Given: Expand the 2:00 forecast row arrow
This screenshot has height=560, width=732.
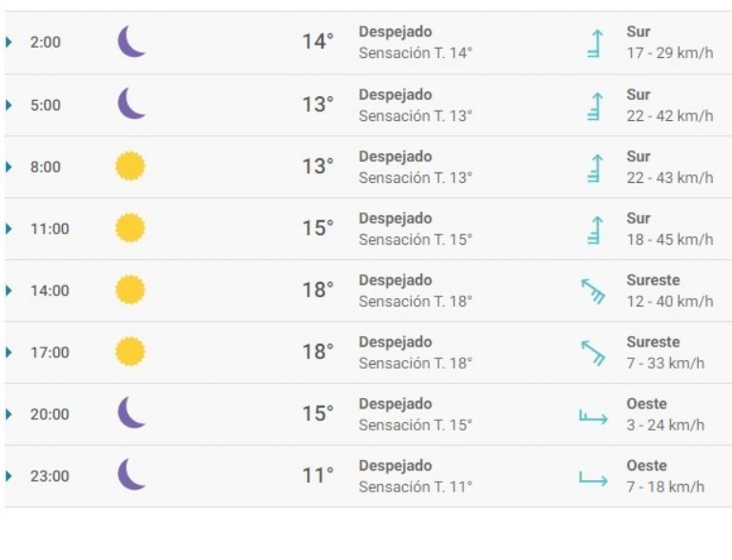Looking at the screenshot, I should pyautogui.click(x=10, y=43).
